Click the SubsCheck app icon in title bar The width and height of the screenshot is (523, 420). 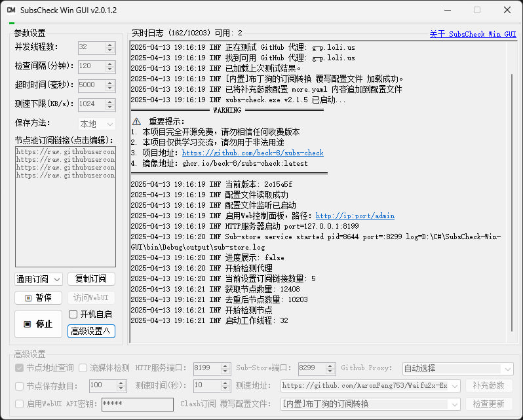11,10
